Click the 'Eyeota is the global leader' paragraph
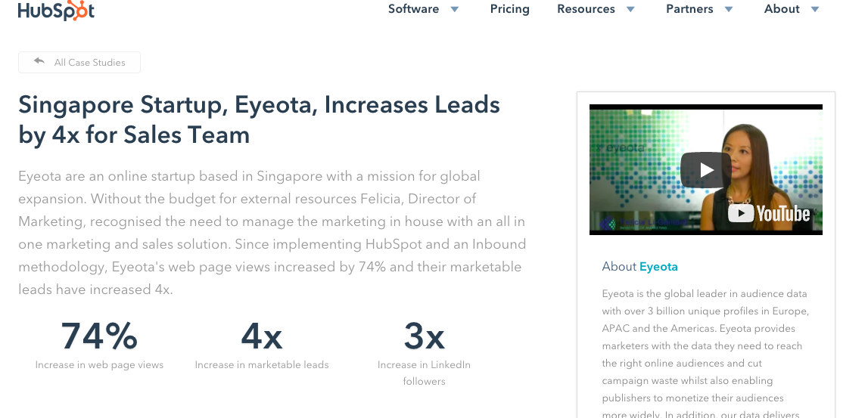This screenshot has width=868, height=418. 706,354
